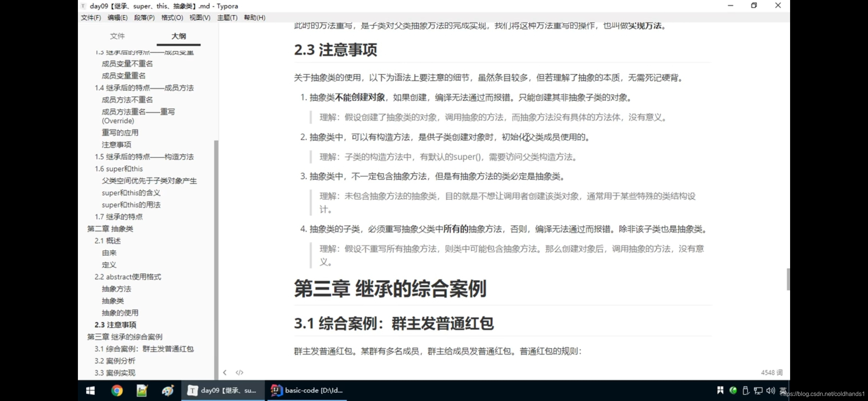Click heading 第三章 继承的综合案例 in document
The width and height of the screenshot is (868, 401).
[x=390, y=288]
